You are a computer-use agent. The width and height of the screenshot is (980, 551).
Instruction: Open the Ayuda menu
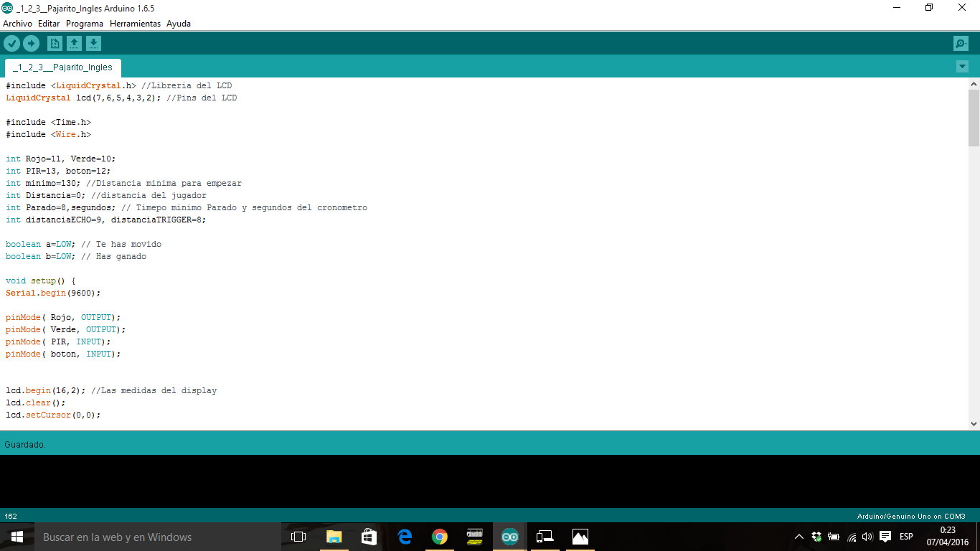point(179,24)
